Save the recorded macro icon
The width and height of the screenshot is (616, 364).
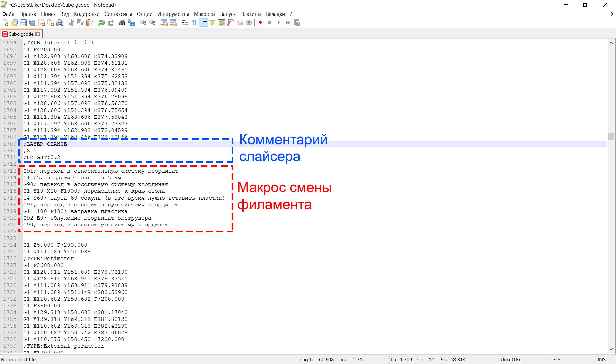point(297,23)
